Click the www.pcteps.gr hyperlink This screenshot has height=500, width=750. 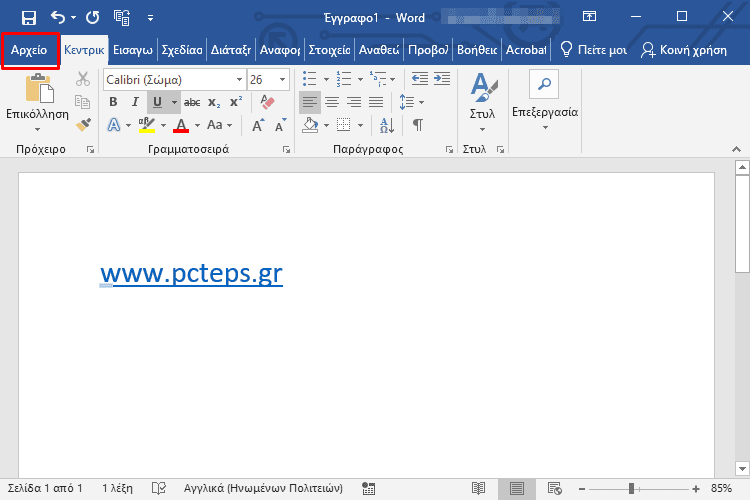pos(191,274)
